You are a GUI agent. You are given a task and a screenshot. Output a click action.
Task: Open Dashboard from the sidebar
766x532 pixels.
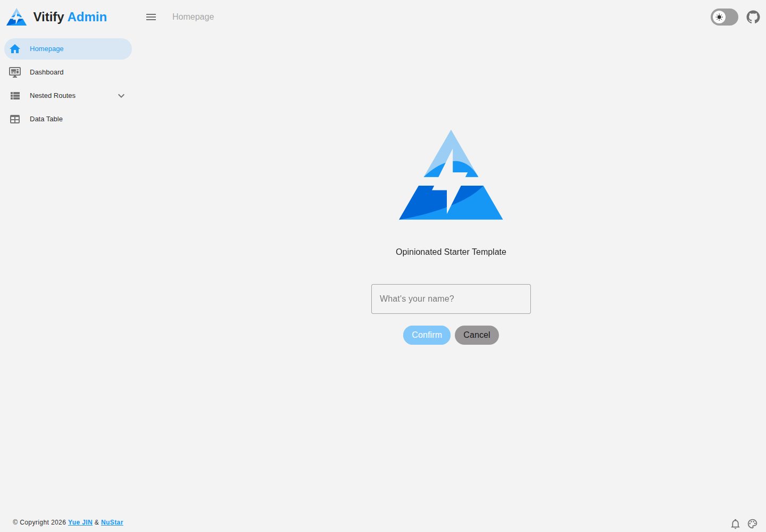pos(68,72)
